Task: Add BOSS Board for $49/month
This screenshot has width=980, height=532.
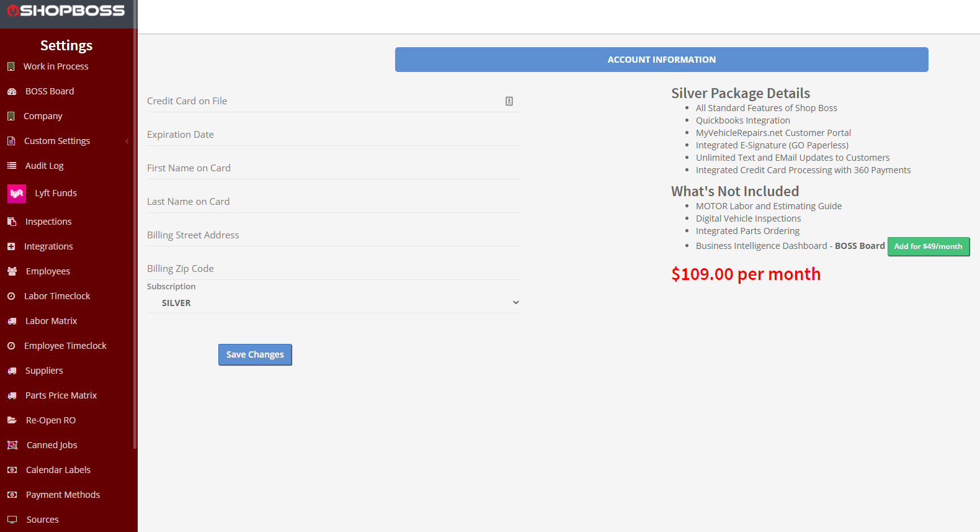Action: [928, 246]
